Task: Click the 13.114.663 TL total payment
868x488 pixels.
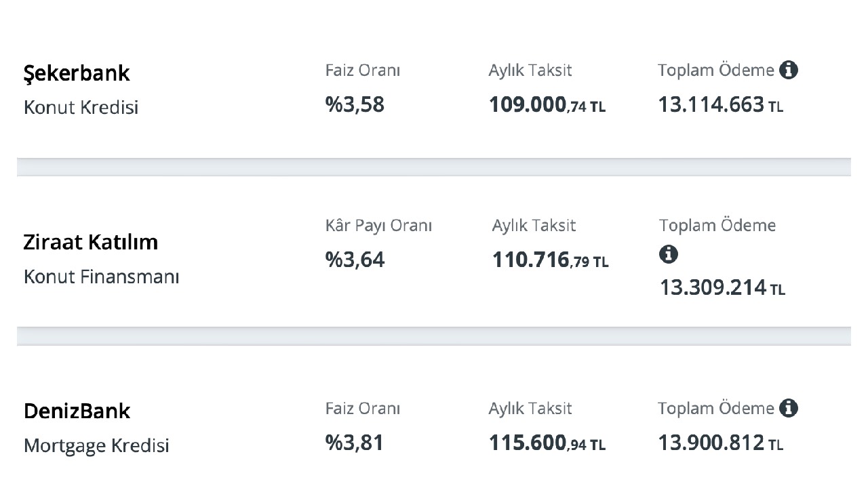Action: coord(721,105)
